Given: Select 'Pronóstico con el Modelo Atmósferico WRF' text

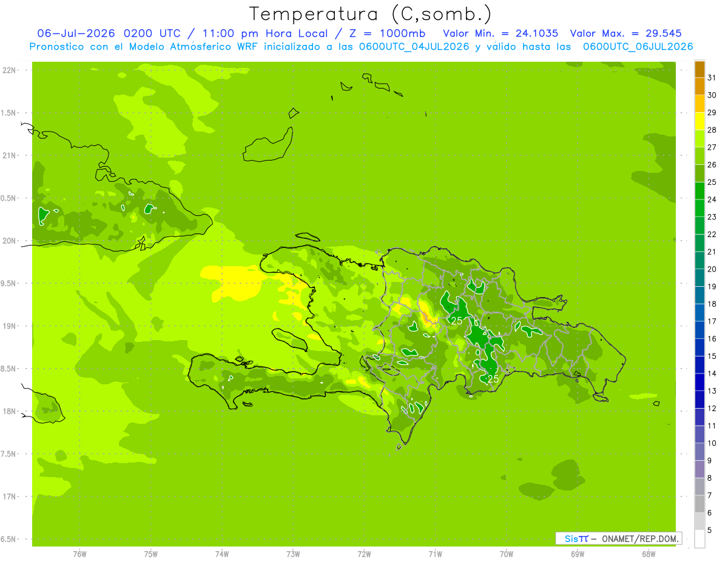Looking at the screenshot, I should click(x=144, y=47).
